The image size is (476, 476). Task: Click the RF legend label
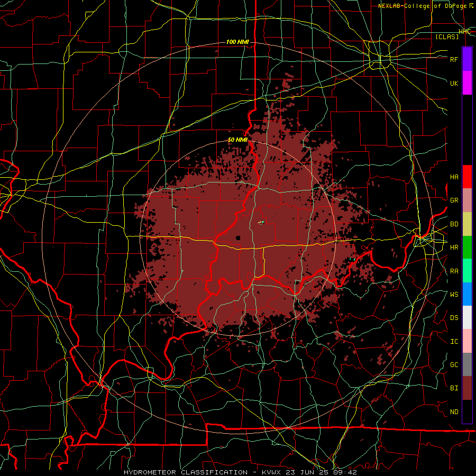click(454, 59)
